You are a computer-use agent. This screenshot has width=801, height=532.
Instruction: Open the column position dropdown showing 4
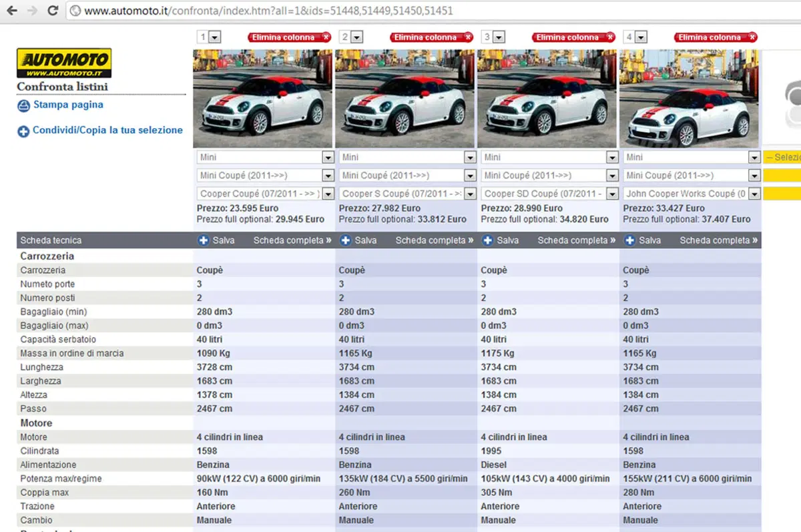(635, 37)
